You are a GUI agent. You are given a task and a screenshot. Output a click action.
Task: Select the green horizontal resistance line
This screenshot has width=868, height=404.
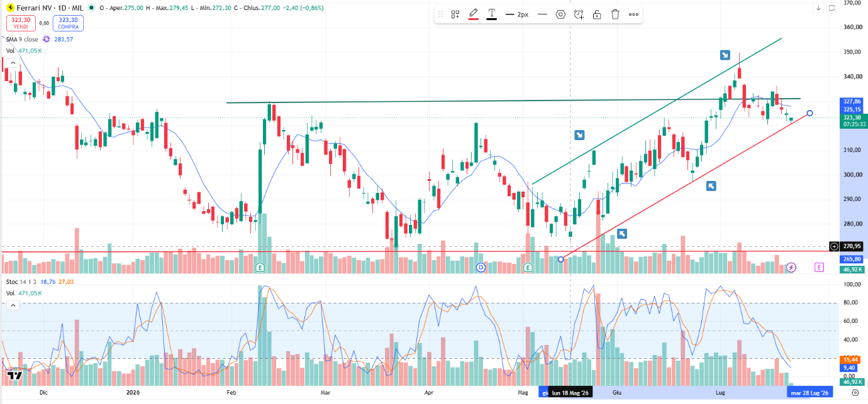pyautogui.click(x=513, y=101)
